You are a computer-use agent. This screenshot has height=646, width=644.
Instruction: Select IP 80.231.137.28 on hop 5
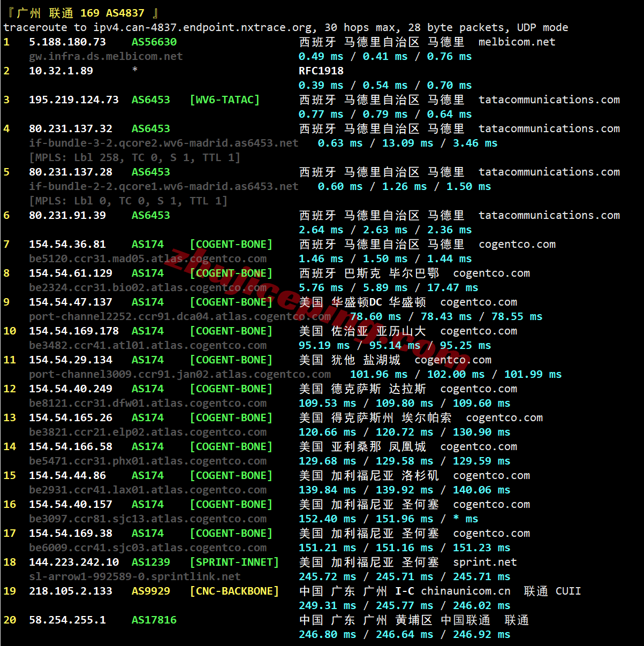(x=71, y=172)
